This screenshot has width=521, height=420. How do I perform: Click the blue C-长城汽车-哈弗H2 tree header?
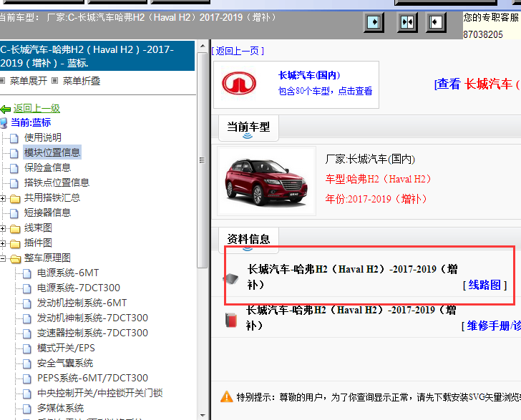pyautogui.click(x=97, y=56)
